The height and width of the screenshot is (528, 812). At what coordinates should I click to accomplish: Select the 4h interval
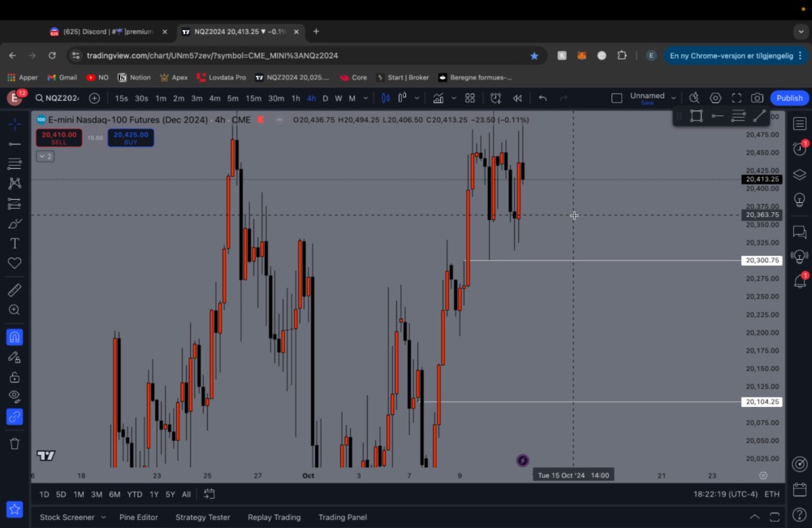311,98
